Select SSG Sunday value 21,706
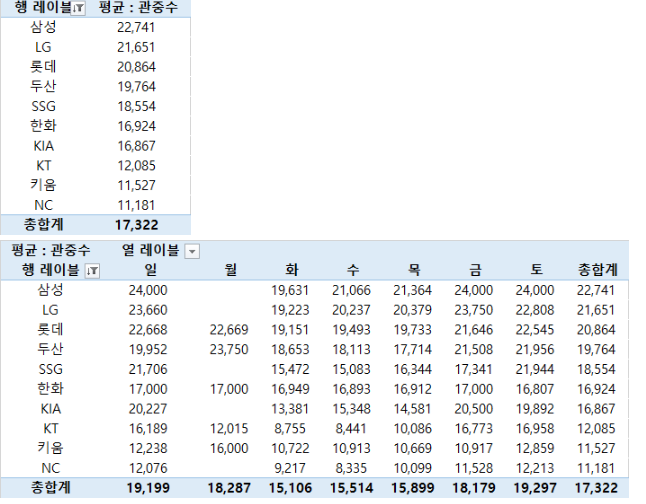 pyautogui.click(x=148, y=370)
